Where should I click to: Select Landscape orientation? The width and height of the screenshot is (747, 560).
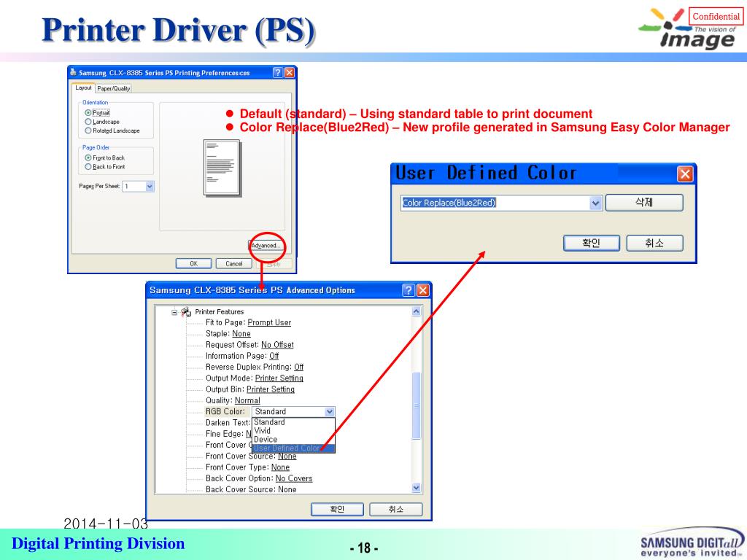click(x=88, y=122)
